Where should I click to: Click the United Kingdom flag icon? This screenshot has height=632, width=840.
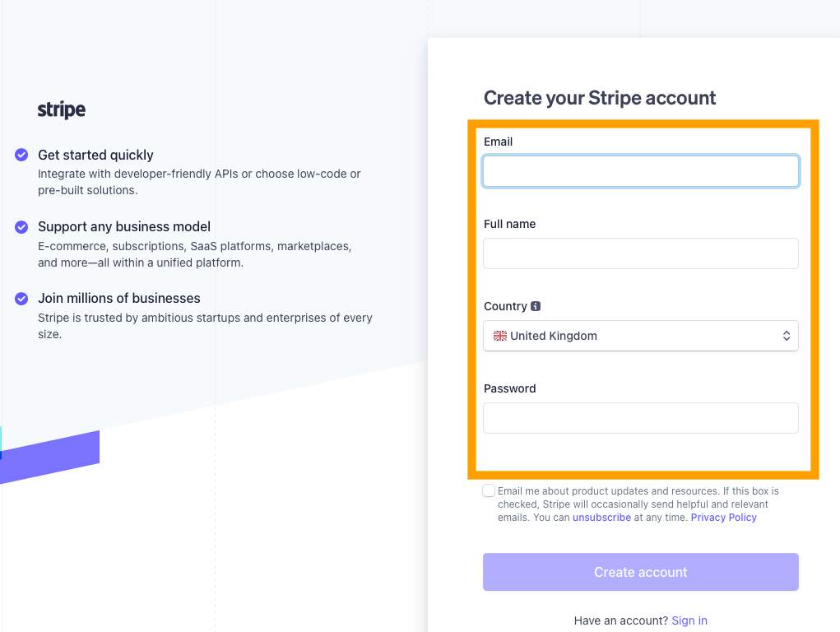499,336
